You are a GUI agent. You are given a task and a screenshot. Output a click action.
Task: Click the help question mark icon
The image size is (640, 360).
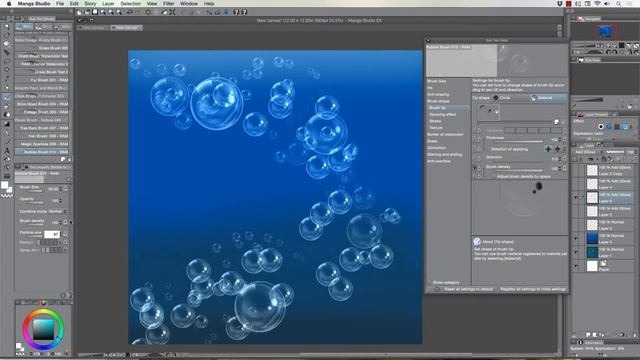(x=236, y=12)
